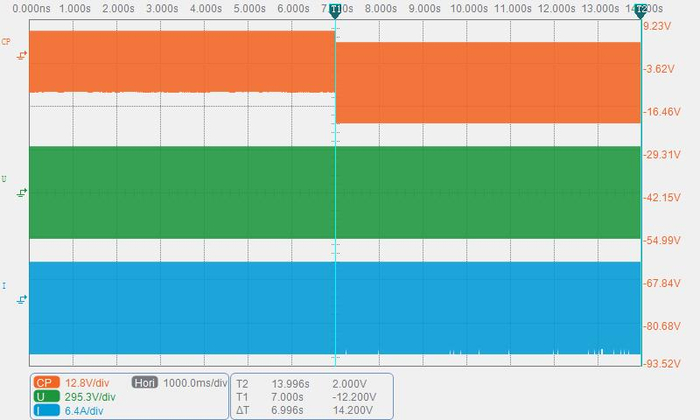This screenshot has height=420, width=700.
Task: Click the orange CP waveform trace
Action: point(182,62)
